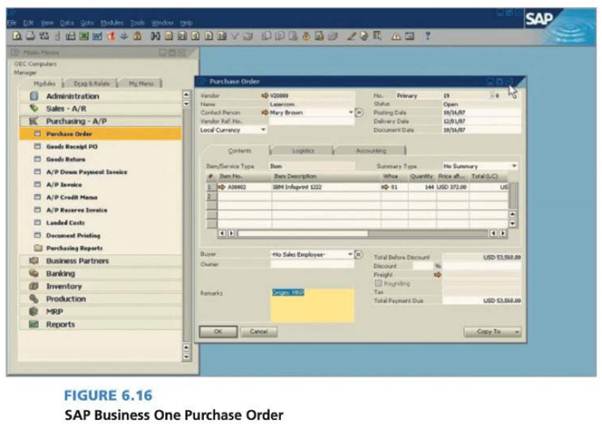Image resolution: width=602 pixels, height=426 pixels.
Task: Open the Production module icon
Action: pyautogui.click(x=33, y=299)
